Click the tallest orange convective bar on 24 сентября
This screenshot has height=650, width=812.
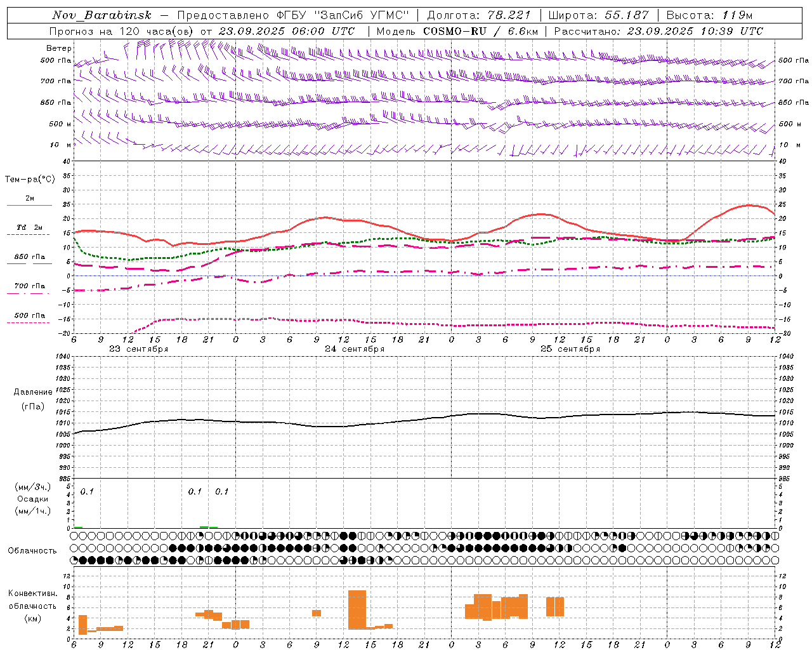click(357, 609)
